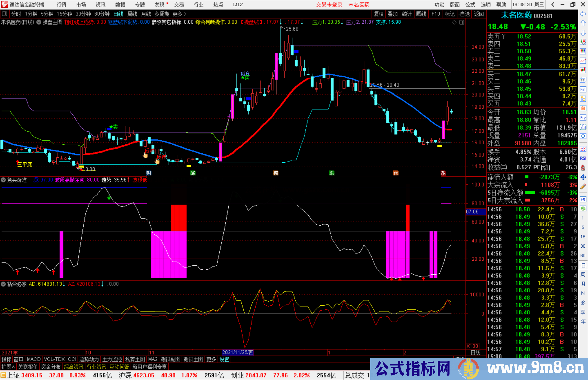Click the RSI indicator sidebar icon
588x380 pixels.
[583, 158]
